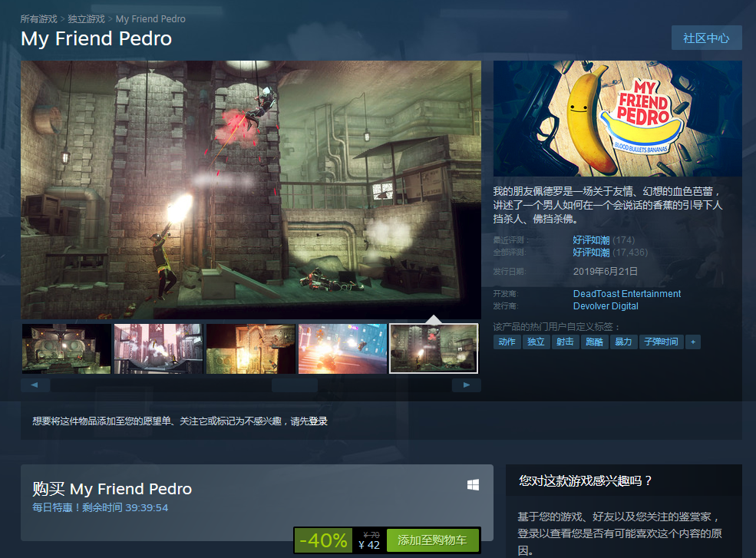Click the left scroll arrow under thumbnails
Image resolution: width=756 pixels, height=558 pixels.
point(35,385)
